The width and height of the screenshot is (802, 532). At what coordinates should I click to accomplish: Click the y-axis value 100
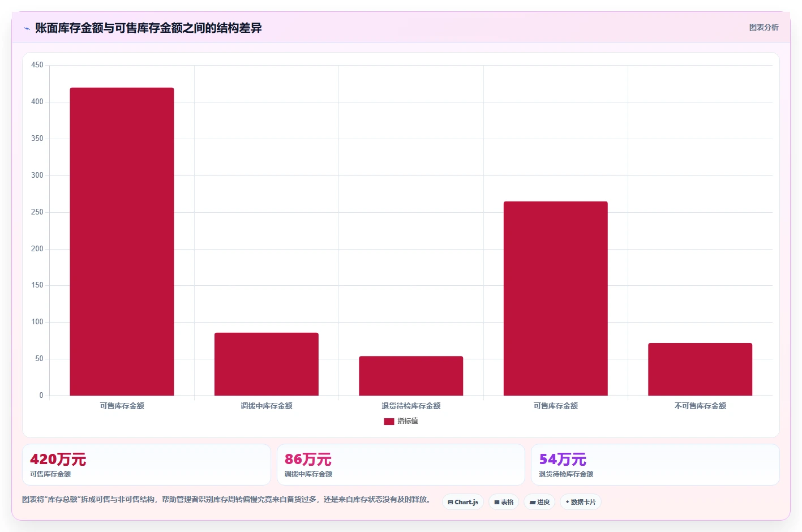click(37, 322)
